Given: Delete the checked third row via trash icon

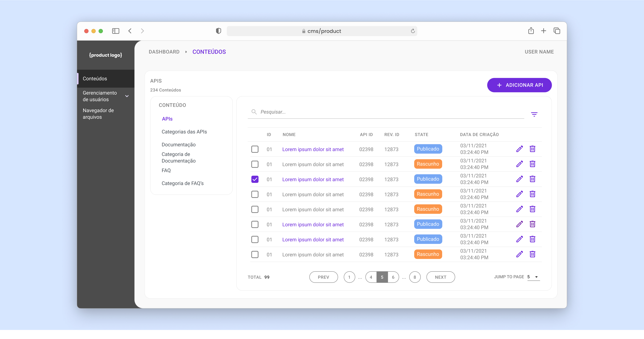Looking at the screenshot, I should tap(532, 179).
